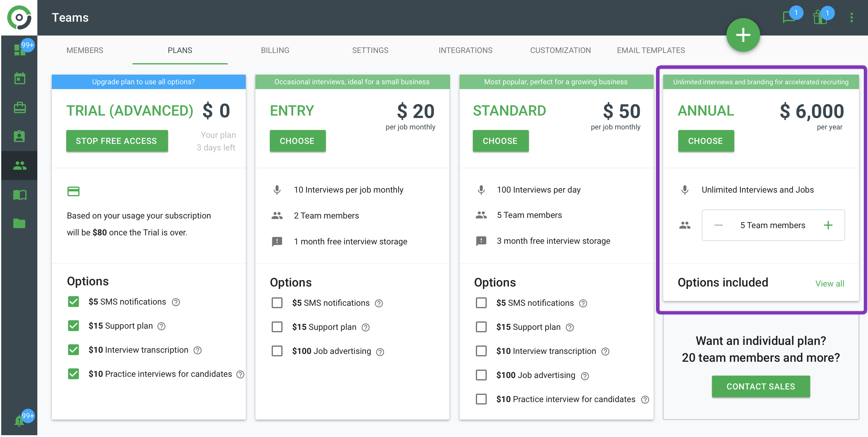Image resolution: width=868 pixels, height=437 pixels.
Task: Open the book library icon in sidebar
Action: coord(19,195)
